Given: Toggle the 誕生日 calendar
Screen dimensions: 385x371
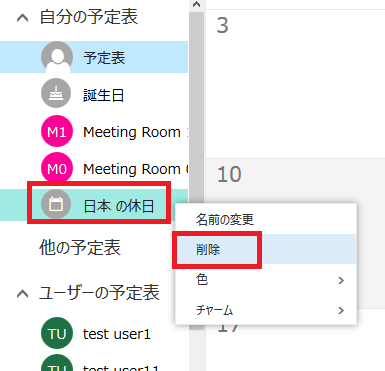Looking at the screenshot, I should [94, 94].
